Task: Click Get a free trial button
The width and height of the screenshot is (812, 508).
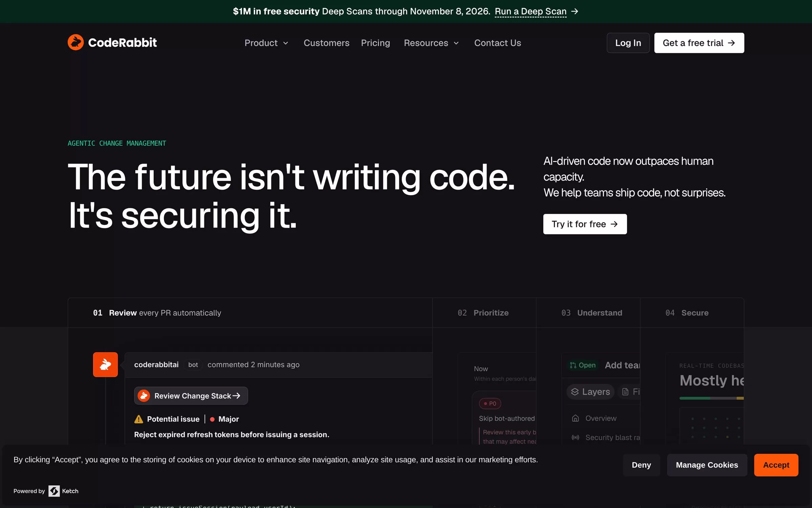Action: click(699, 43)
